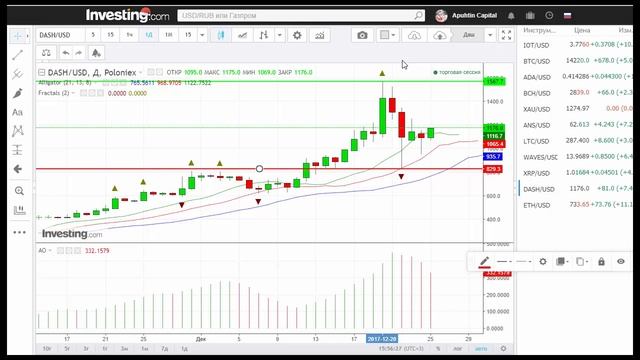Set the date range to 10 years
This screenshot has height=360, width=640.
pos(47,349)
